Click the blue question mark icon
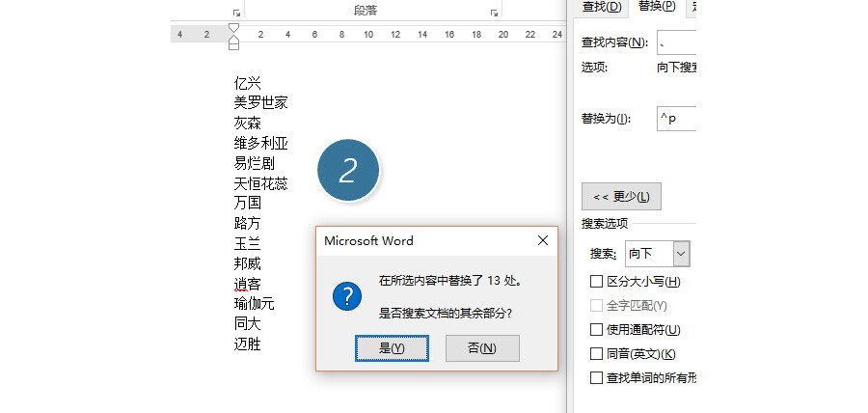 pyautogui.click(x=347, y=296)
